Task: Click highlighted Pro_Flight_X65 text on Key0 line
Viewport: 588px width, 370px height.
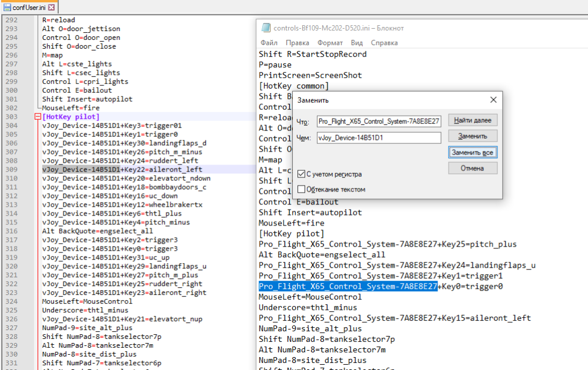Action: coord(348,286)
